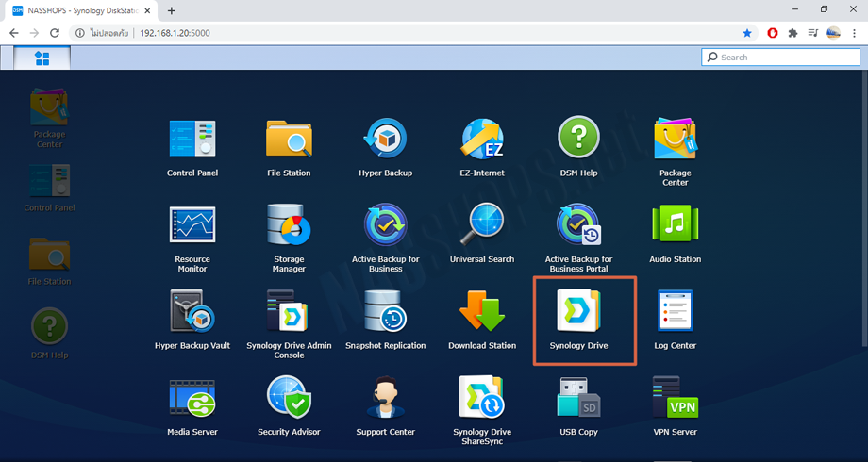This screenshot has height=462, width=868.
Task: Open File Station in the app grid
Action: point(289,147)
